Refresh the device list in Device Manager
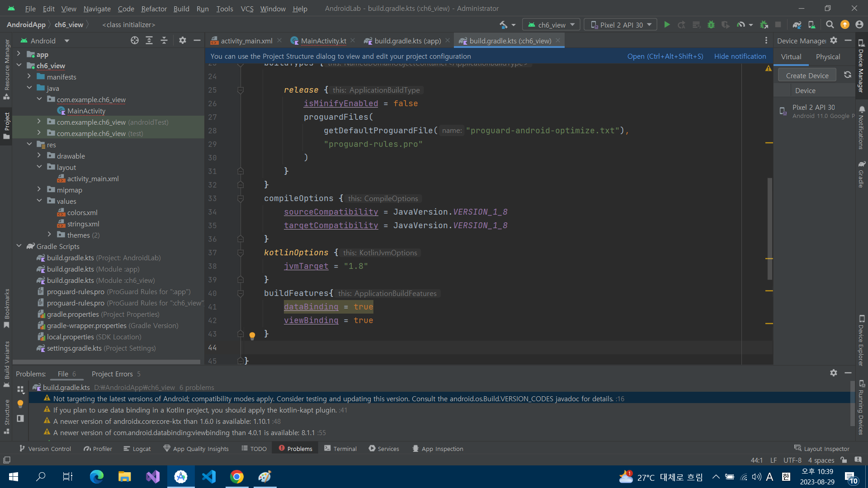Screen dimensions: 868x488 (848, 75)
